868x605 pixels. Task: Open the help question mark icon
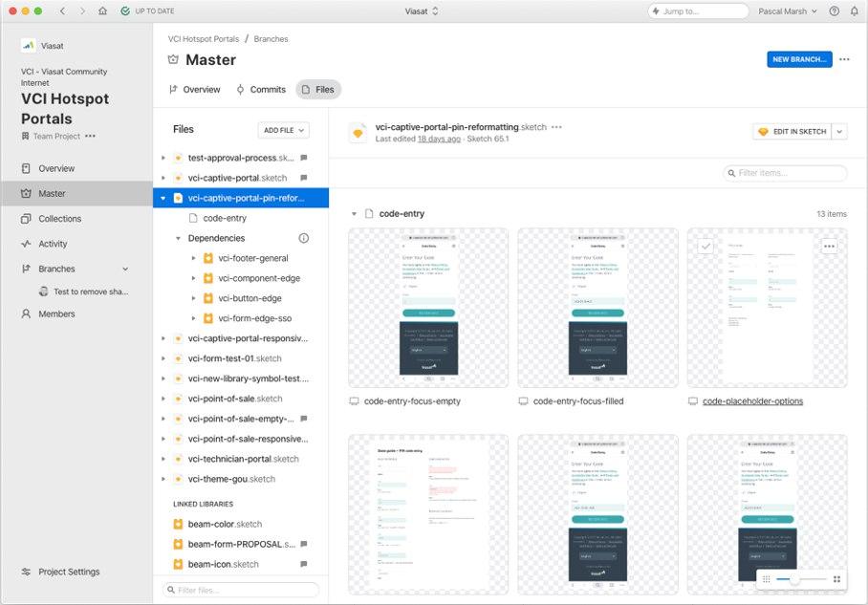(835, 11)
